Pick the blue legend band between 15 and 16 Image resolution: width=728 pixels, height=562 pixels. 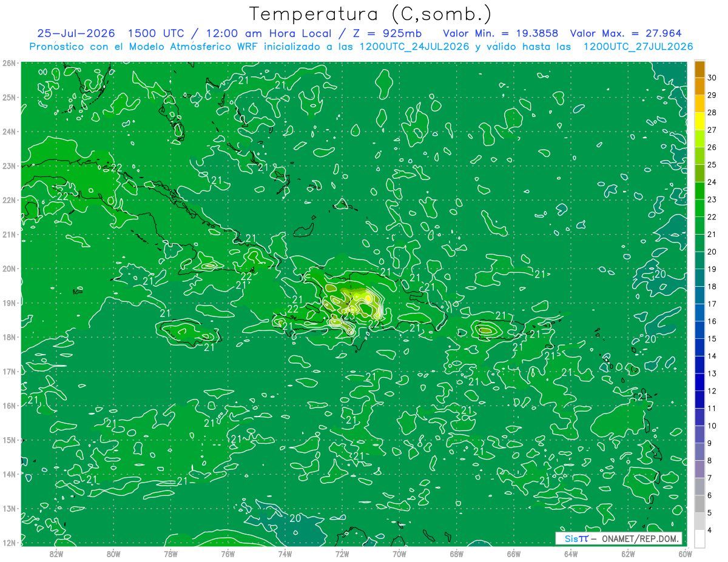coord(699,330)
